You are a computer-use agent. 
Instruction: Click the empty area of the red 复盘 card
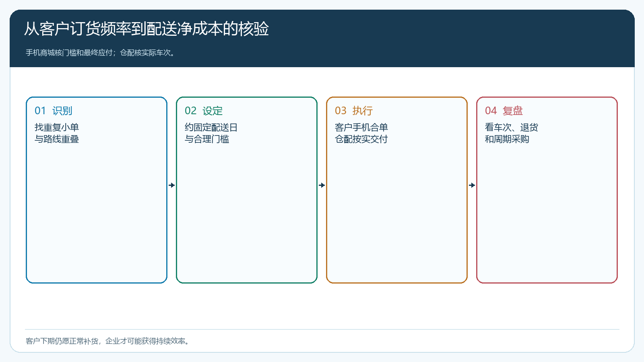(x=547, y=213)
